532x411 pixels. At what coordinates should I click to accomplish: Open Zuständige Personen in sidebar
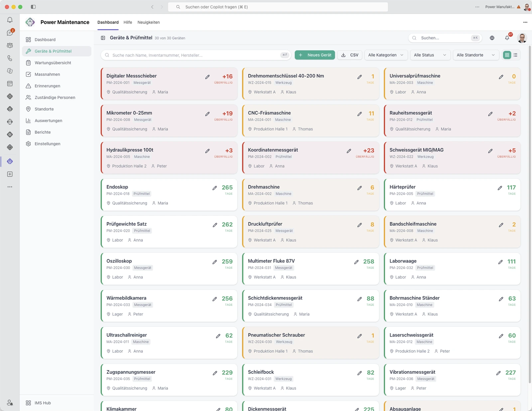click(57, 97)
